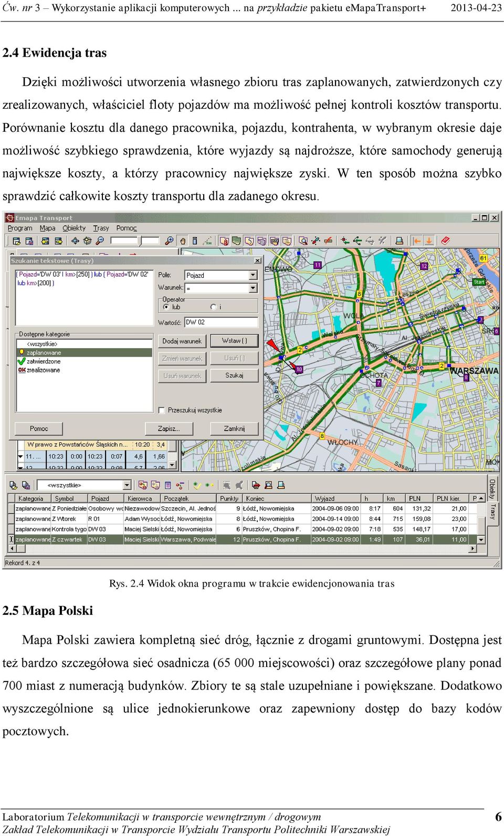Open the Trasy menu in the menu bar
Image resolution: width=504 pixels, height=836 pixels.
(x=101, y=228)
